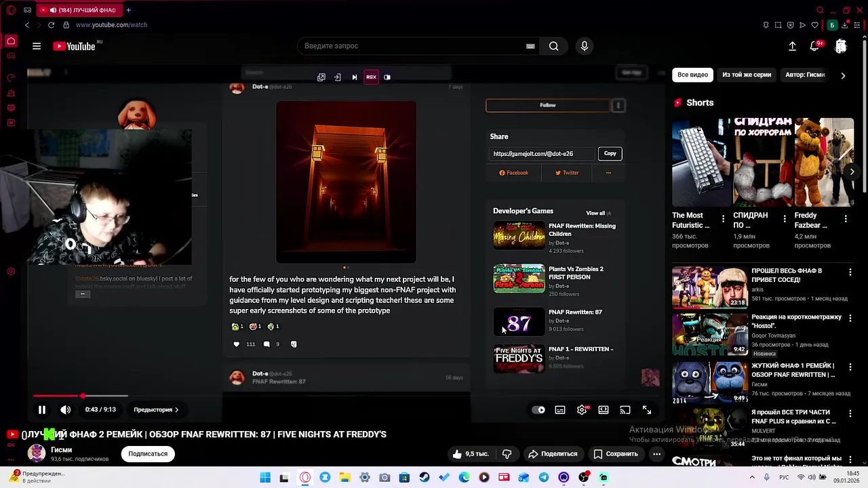Open options for СПИДРАН ПО short
This screenshot has width=868, height=488.
coord(785,219)
